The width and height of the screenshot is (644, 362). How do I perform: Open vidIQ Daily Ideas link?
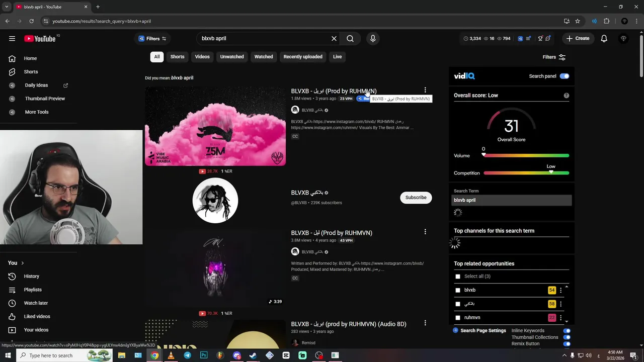(x=36, y=85)
